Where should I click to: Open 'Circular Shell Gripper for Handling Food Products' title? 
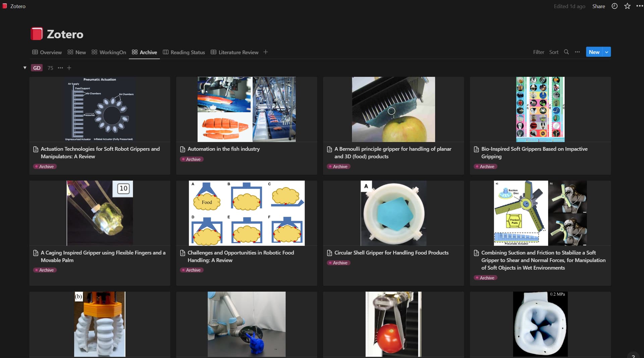(391, 253)
